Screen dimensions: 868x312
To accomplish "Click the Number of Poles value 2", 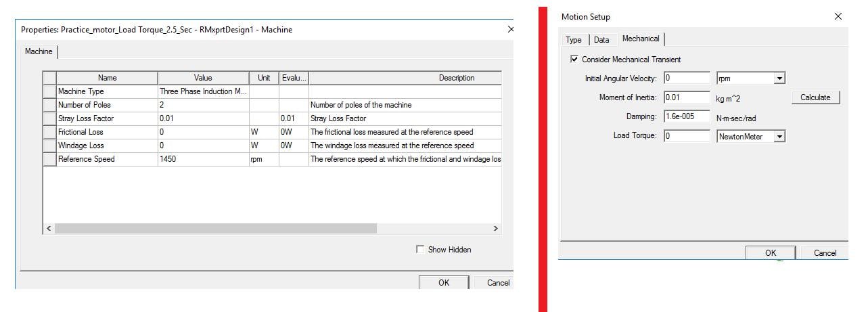I will (203, 105).
